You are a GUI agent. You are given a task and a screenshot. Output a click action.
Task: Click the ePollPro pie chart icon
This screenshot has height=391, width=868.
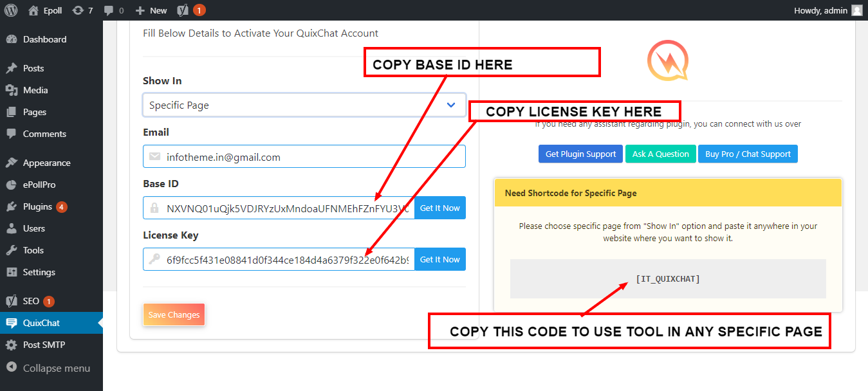coord(11,185)
